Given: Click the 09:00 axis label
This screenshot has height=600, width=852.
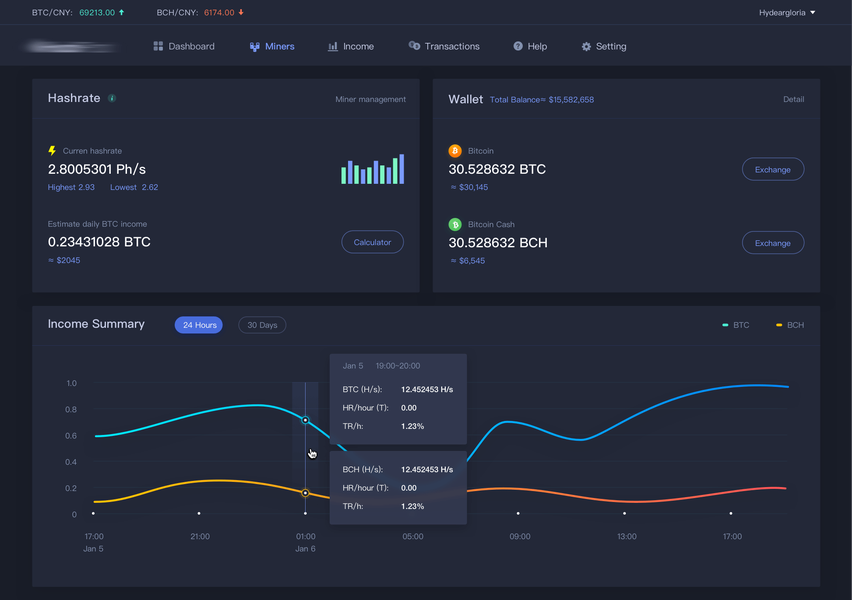Looking at the screenshot, I should (x=519, y=536).
